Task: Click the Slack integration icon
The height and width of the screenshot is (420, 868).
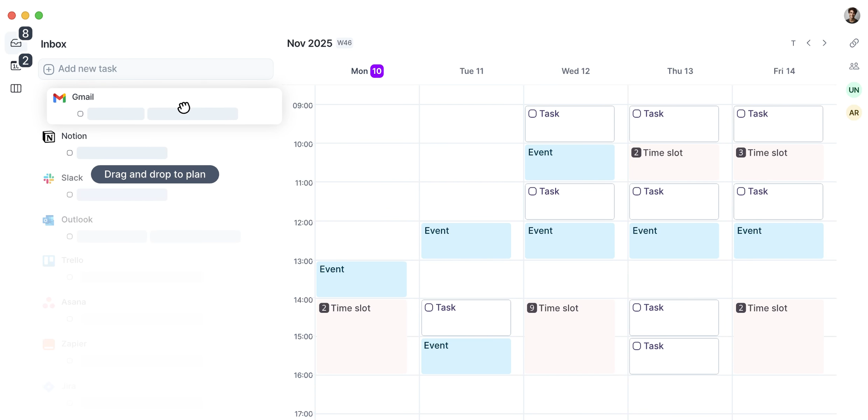Action: pos(49,178)
